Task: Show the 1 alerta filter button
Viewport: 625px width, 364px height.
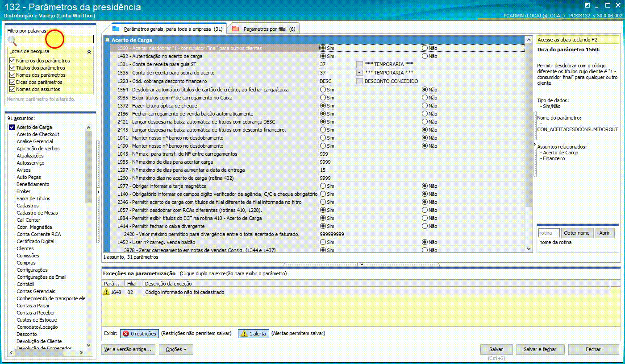Action: click(x=254, y=334)
